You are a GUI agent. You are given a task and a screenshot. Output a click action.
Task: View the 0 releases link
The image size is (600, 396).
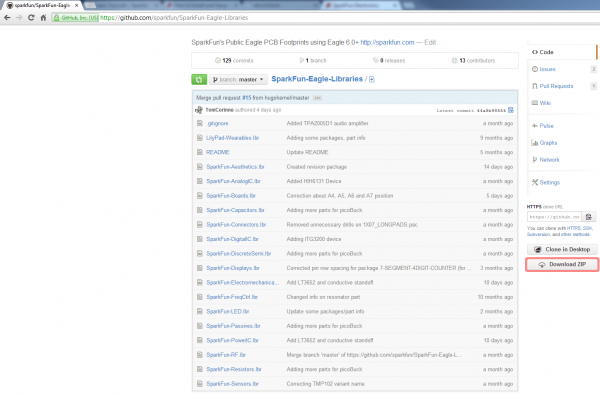tap(389, 60)
